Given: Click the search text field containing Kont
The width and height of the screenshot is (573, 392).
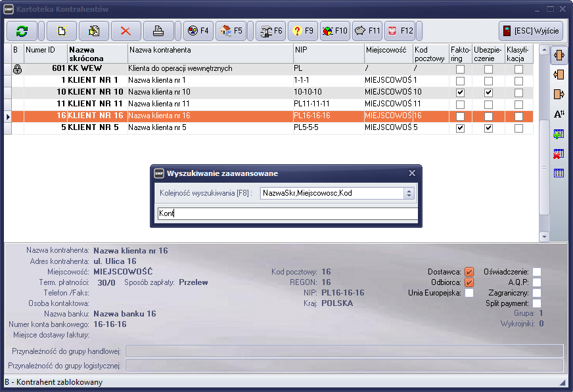Looking at the screenshot, I should pos(287,213).
